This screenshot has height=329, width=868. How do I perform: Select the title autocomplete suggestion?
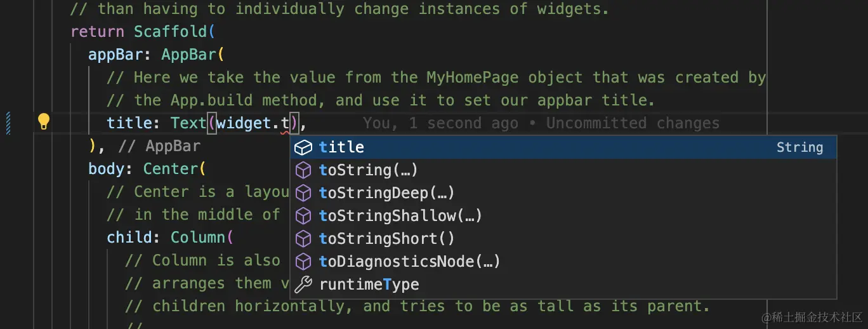(x=342, y=147)
